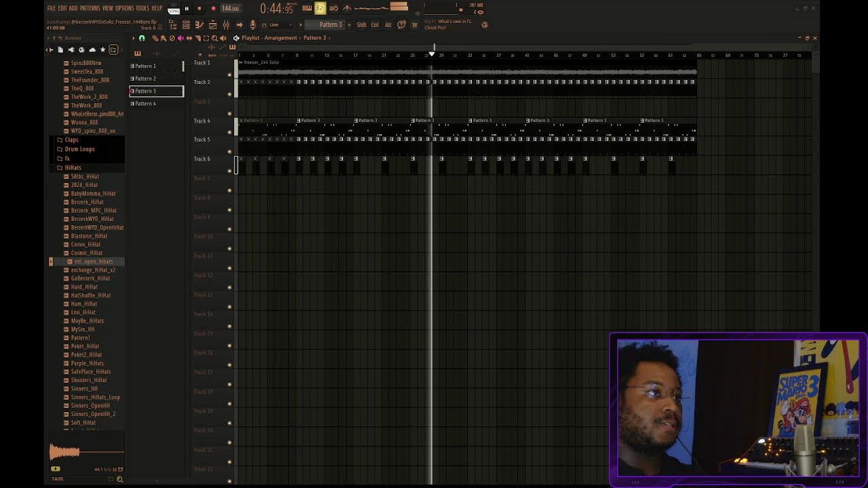Toggle Track 7 mute dot
This screenshot has height=488, width=868.
[x=229, y=190]
